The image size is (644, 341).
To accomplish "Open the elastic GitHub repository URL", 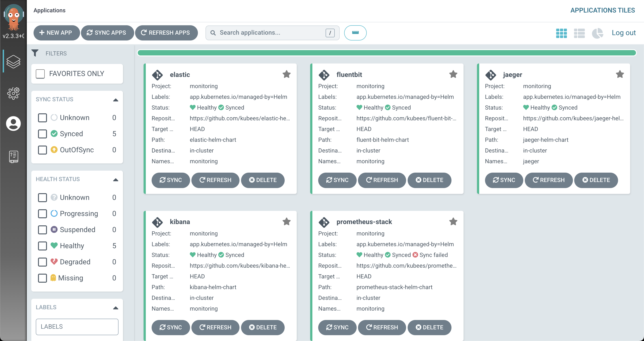I will [x=240, y=118].
